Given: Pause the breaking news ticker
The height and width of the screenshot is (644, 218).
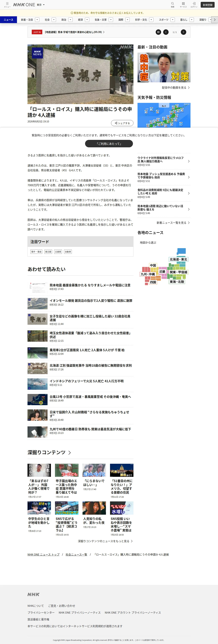Looking at the screenshot, I should (158, 32).
